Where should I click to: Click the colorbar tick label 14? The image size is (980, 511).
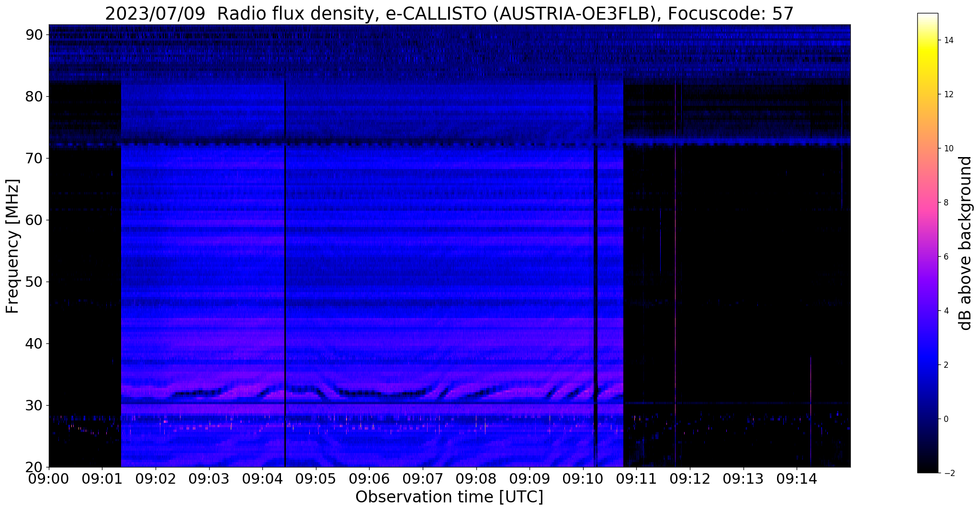pyautogui.click(x=947, y=40)
